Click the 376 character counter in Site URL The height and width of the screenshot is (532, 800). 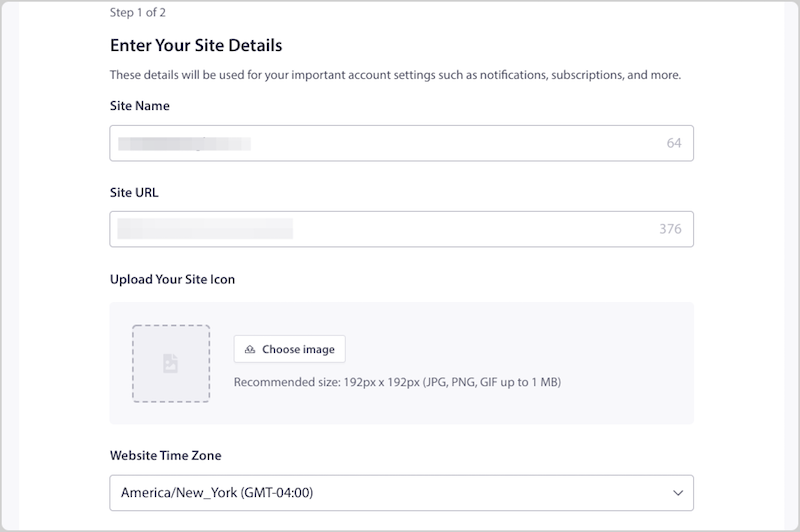670,229
